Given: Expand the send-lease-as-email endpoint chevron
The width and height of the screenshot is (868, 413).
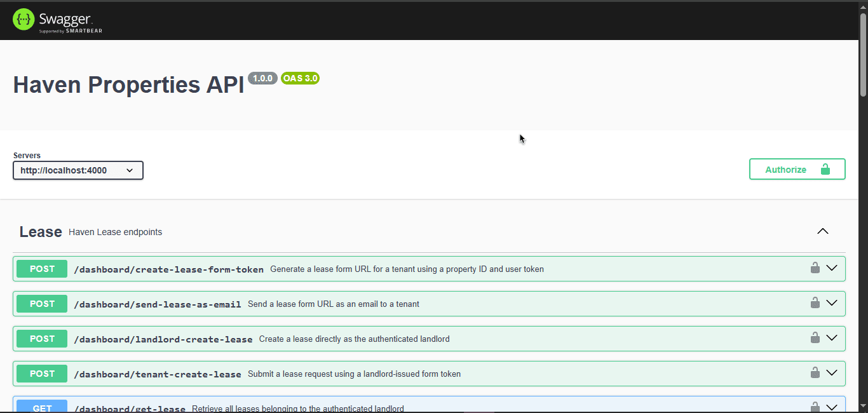Looking at the screenshot, I should [x=832, y=303].
